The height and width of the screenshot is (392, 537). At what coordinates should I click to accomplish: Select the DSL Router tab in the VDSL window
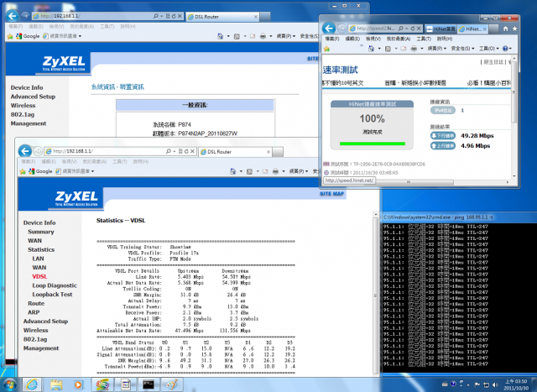pyautogui.click(x=235, y=151)
